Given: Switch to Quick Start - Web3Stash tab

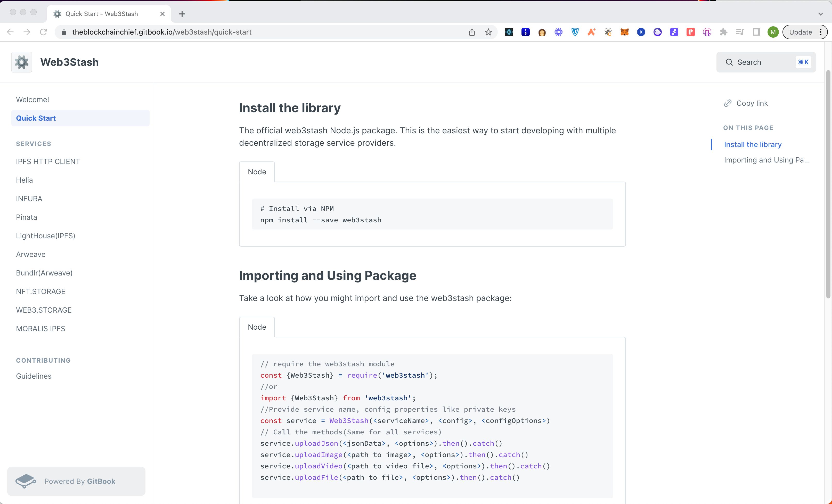Looking at the screenshot, I should coord(109,14).
